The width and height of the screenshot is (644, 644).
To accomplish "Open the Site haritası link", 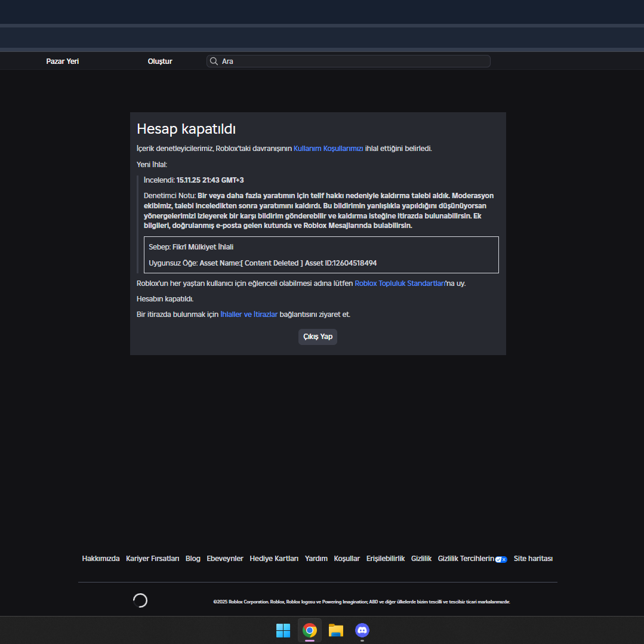I will pos(533,559).
